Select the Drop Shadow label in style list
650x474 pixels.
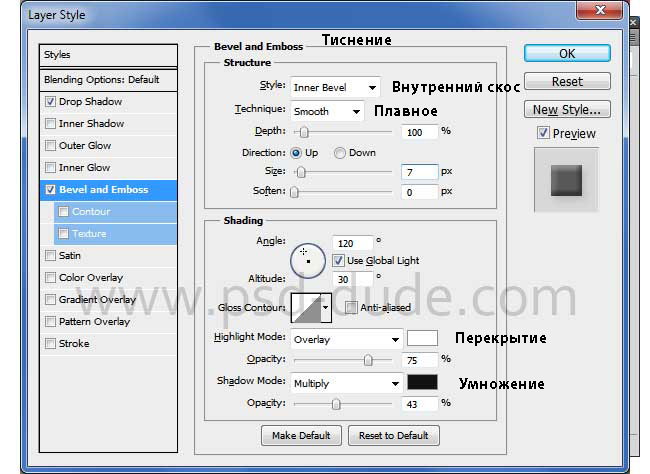coord(90,102)
